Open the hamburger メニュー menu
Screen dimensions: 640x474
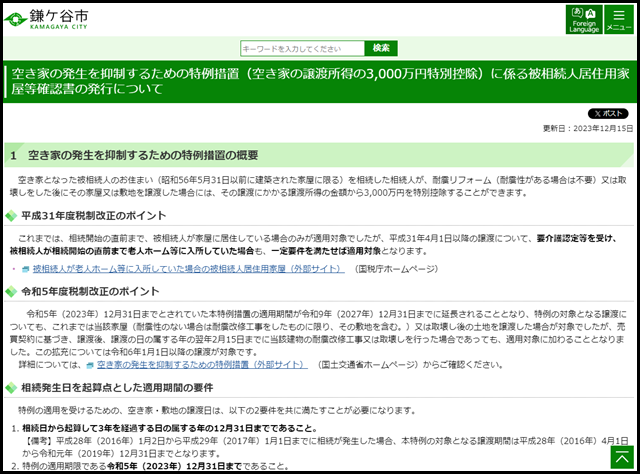(619, 20)
